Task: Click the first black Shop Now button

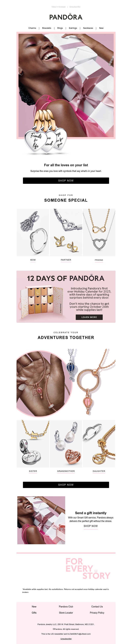Action: (66, 180)
